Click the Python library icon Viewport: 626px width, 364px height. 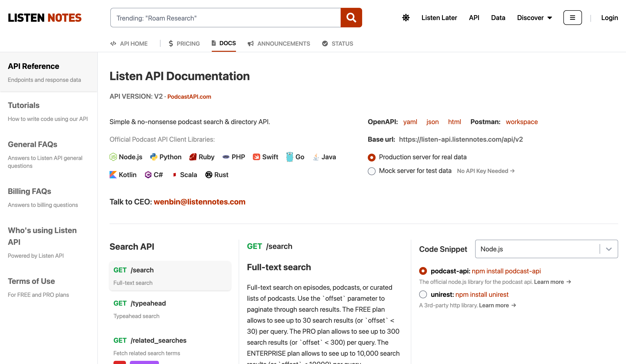point(154,157)
